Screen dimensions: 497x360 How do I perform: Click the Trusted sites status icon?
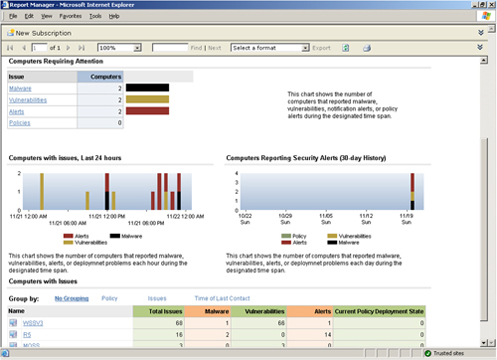pyautogui.click(x=428, y=353)
